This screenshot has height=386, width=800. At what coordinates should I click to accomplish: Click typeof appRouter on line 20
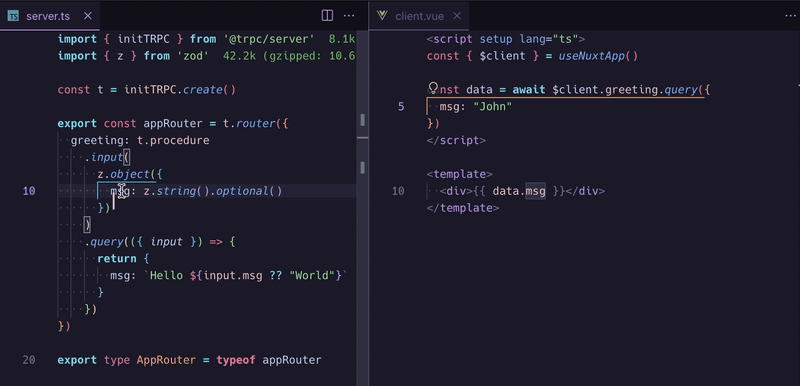point(269,360)
